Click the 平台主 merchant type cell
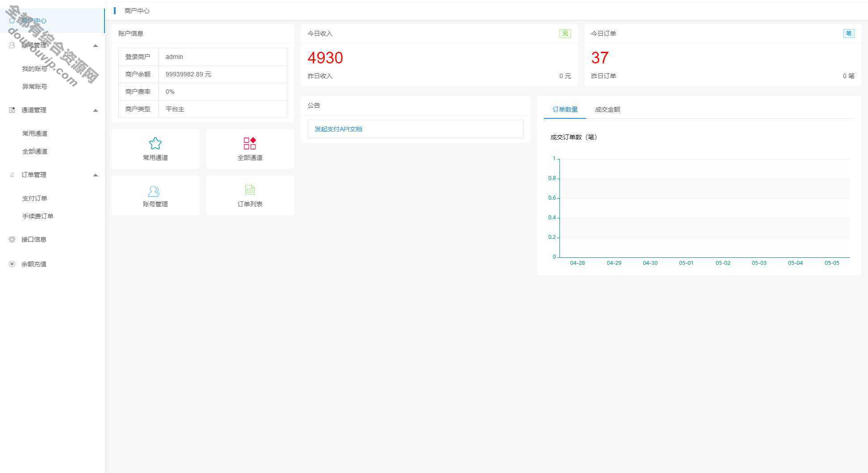 click(x=223, y=109)
